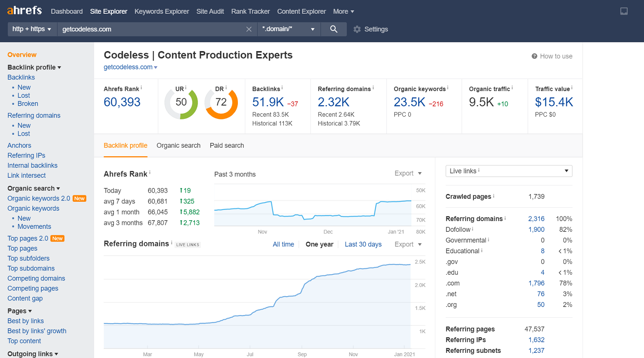Click the ahrefs logo
This screenshot has height=358, width=644.
click(24, 11)
